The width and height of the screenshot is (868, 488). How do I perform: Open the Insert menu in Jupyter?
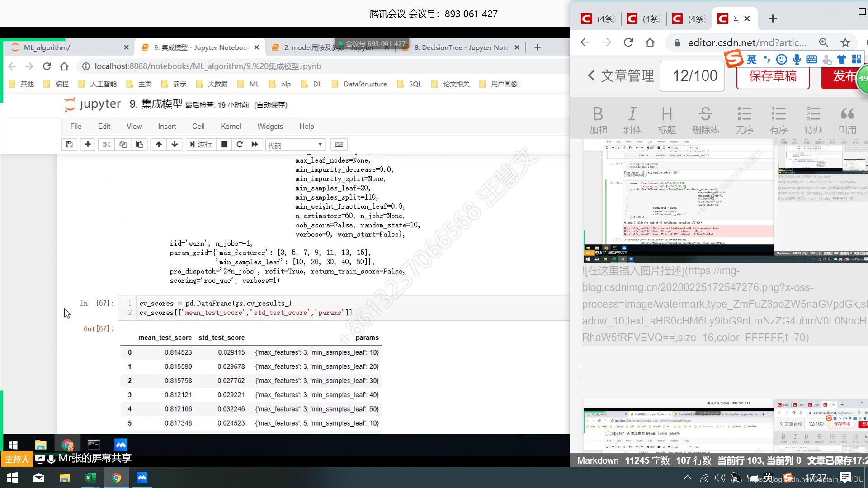click(x=167, y=127)
